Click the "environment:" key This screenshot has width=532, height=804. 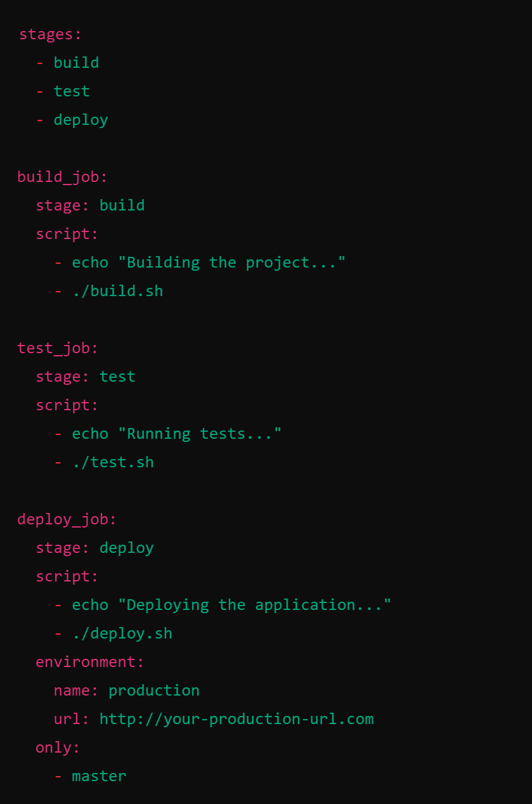click(x=90, y=662)
